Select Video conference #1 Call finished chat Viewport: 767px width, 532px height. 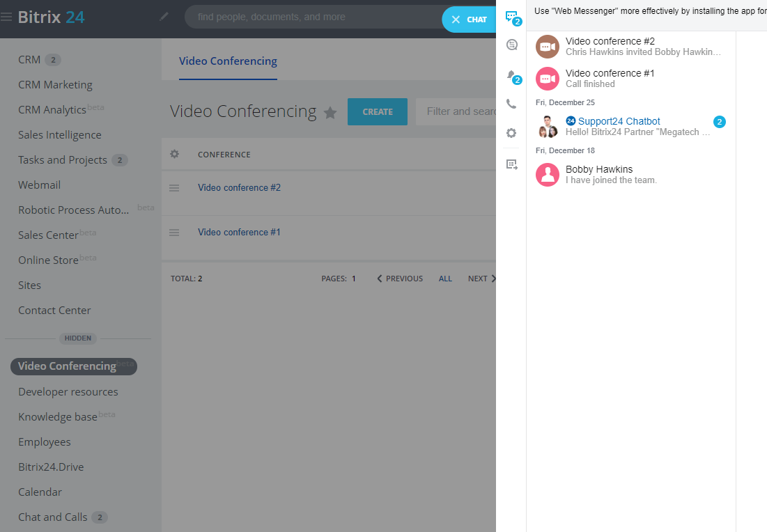pos(631,79)
